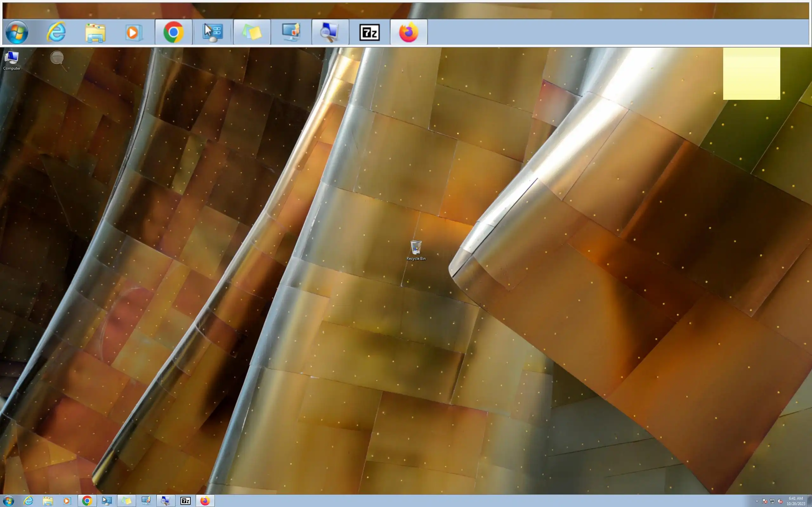
Task: Launch Windows Media Player from bottom taskbar
Action: click(66, 501)
